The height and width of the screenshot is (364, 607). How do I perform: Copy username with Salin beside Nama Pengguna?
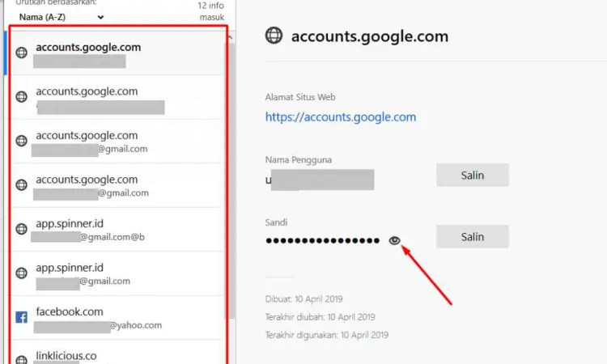[473, 176]
